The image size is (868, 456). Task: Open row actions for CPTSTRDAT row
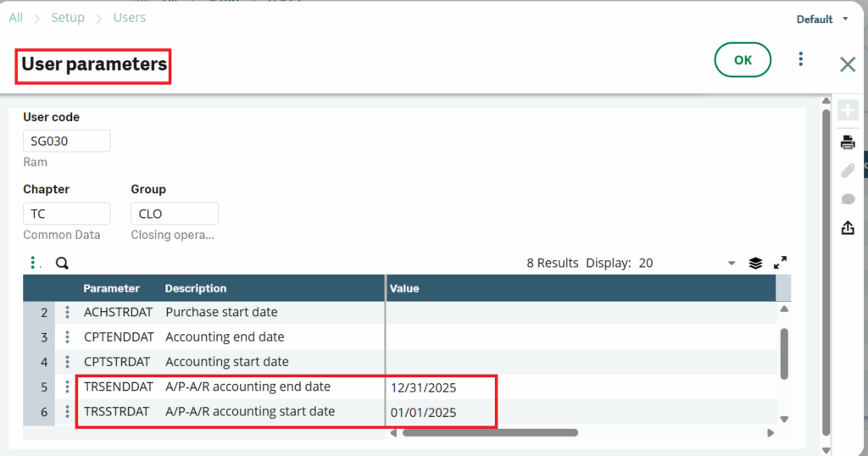[x=67, y=362]
